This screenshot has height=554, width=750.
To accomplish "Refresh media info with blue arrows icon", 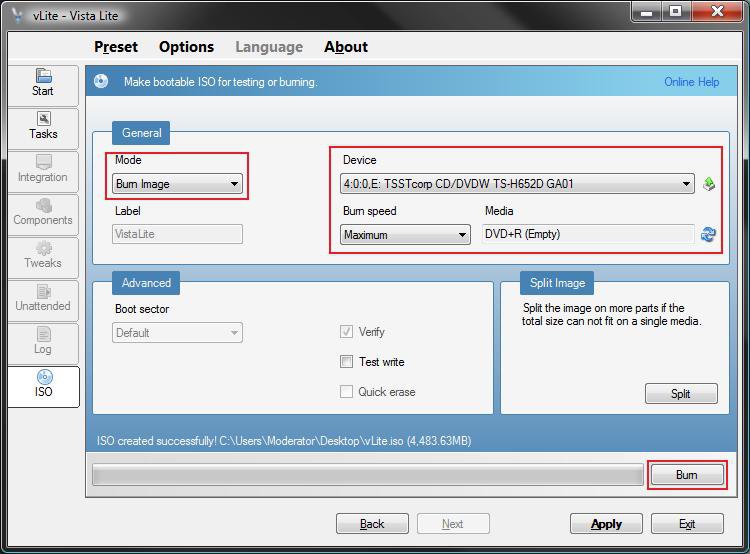I will [x=708, y=234].
